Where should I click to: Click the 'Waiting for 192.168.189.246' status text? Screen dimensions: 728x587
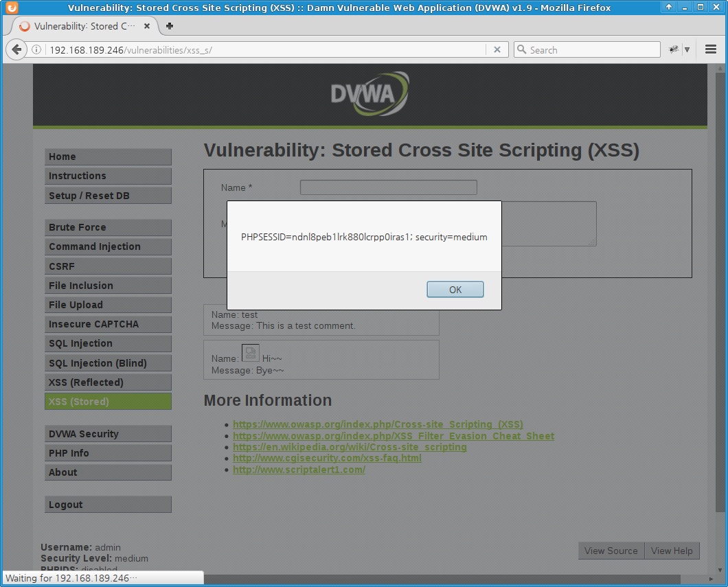[71, 578]
